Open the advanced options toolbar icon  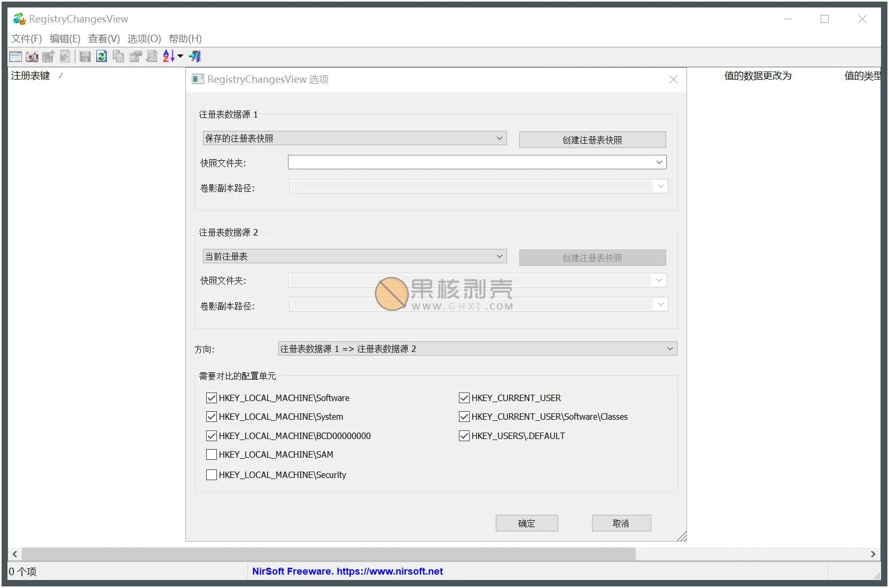click(15, 56)
